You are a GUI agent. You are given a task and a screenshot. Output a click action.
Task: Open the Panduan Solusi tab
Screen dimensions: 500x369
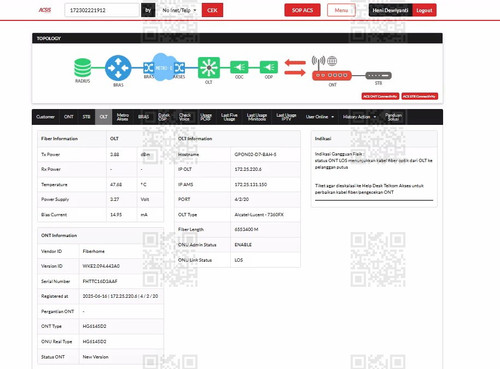[393, 117]
